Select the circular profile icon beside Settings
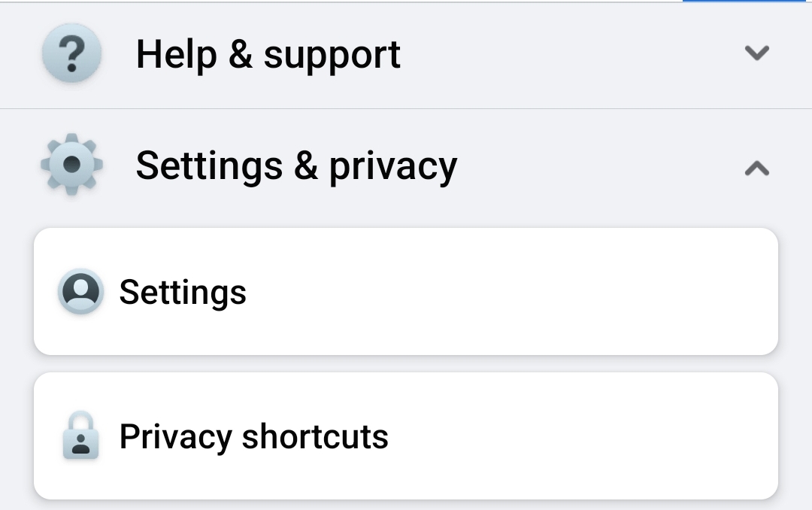The height and width of the screenshot is (510, 812). click(x=80, y=292)
